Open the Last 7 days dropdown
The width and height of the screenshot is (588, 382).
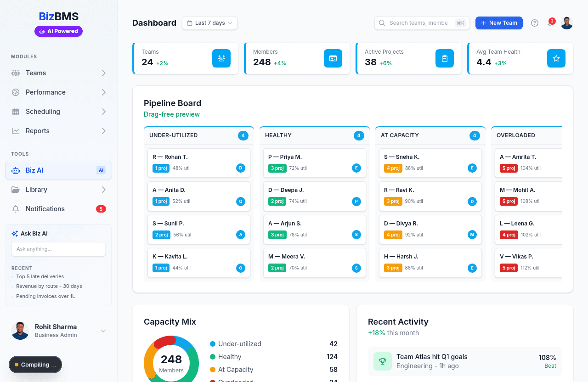click(x=209, y=23)
